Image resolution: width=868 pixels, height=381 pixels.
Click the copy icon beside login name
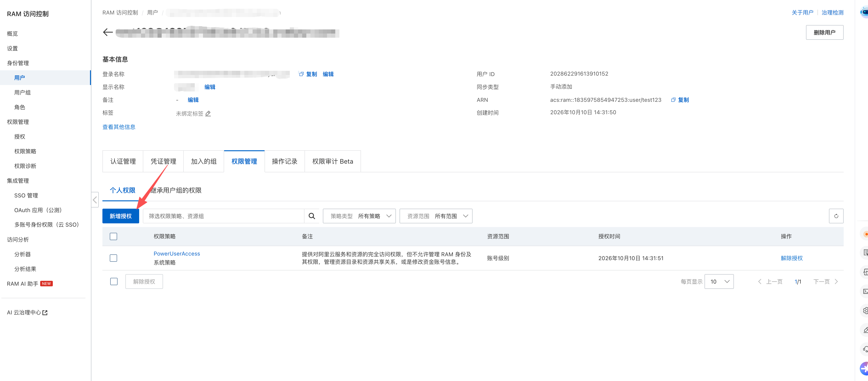tap(301, 74)
